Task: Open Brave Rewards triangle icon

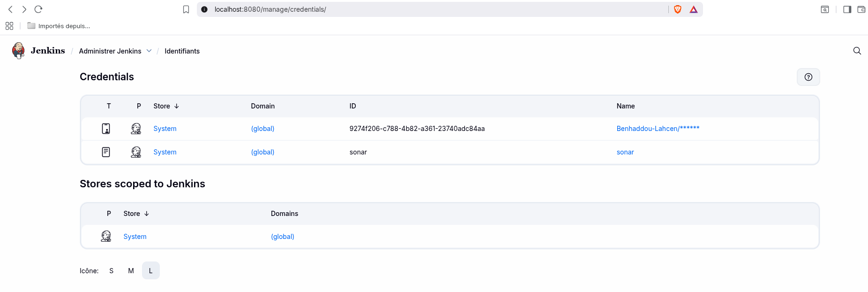Action: tap(694, 9)
